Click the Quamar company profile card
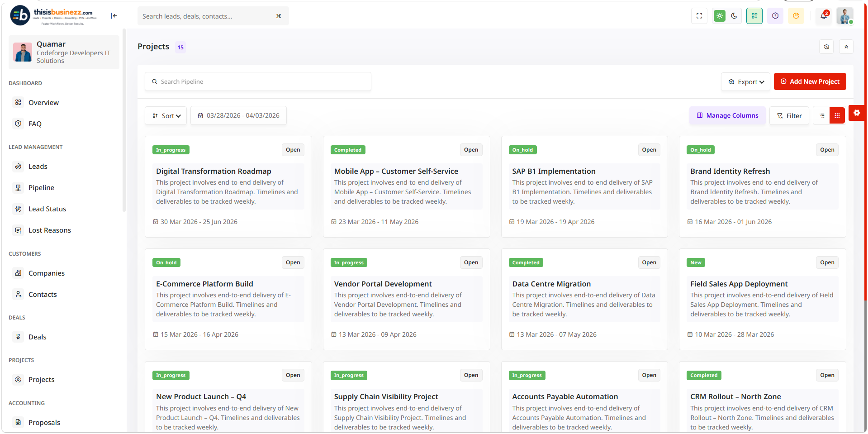This screenshot has width=868, height=434. click(64, 52)
